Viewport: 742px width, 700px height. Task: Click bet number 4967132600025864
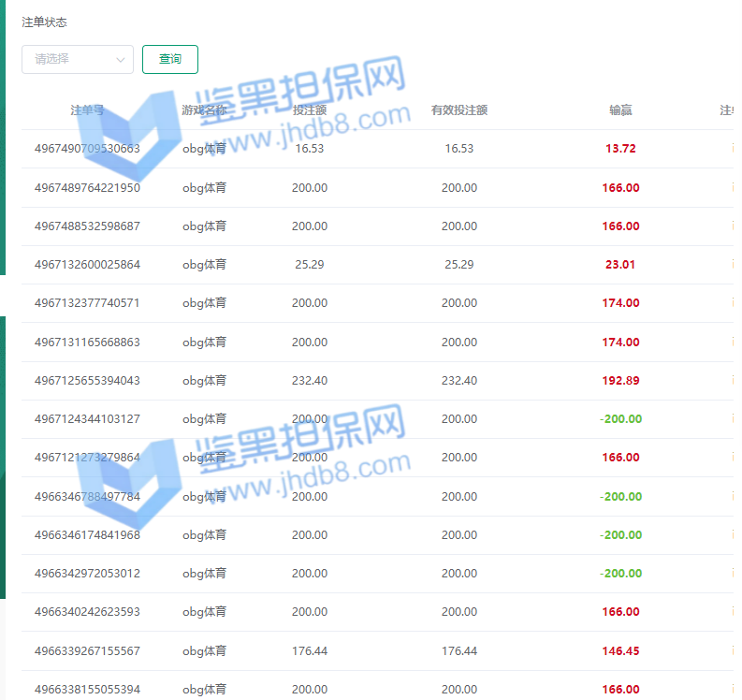[87, 265]
